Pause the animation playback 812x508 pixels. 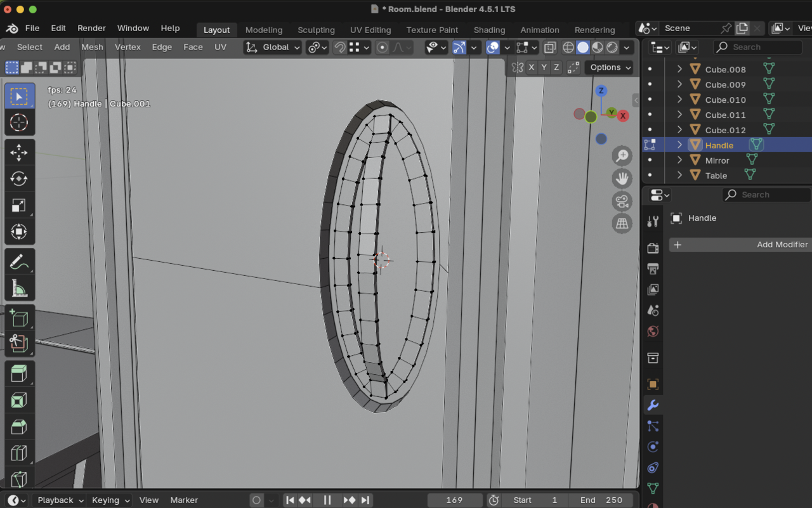(x=327, y=500)
